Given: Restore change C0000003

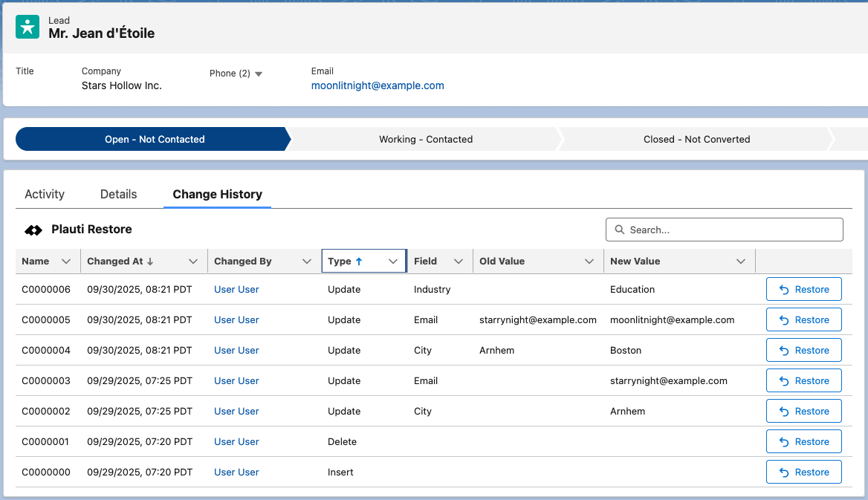Looking at the screenshot, I should click(x=804, y=380).
